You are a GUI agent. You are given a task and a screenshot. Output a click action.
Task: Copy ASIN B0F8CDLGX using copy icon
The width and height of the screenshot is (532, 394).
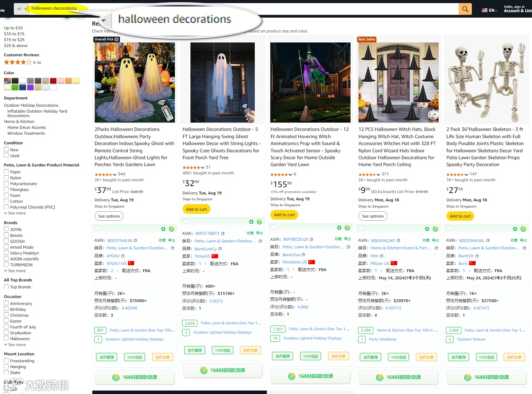click(x=311, y=239)
